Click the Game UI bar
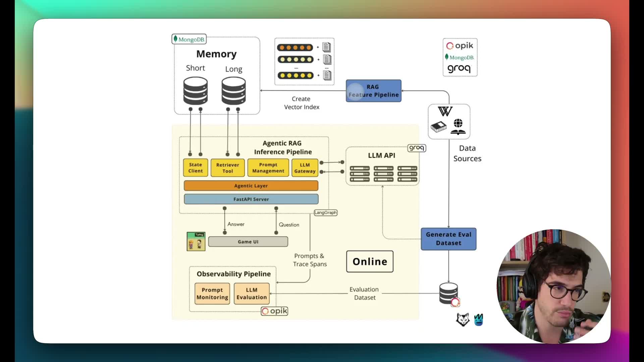This screenshot has height=362, width=644. coord(248,242)
